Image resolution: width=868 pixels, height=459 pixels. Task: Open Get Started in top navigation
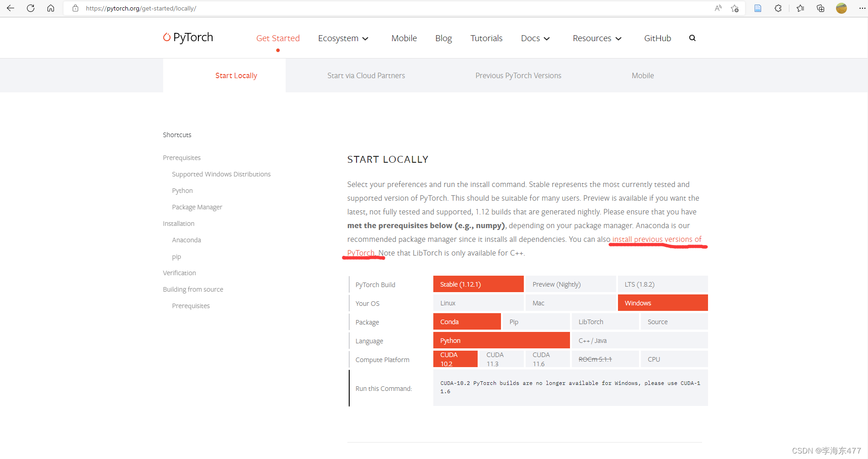click(278, 38)
